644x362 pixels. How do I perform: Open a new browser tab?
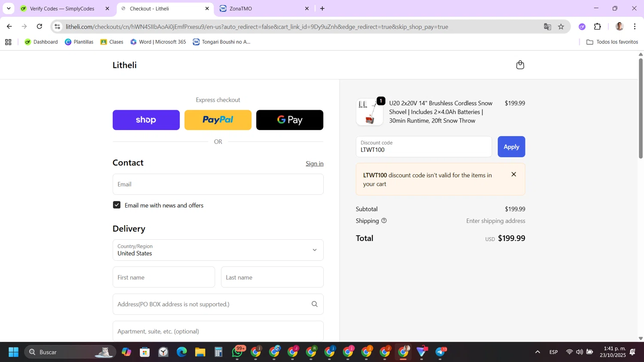click(322, 9)
